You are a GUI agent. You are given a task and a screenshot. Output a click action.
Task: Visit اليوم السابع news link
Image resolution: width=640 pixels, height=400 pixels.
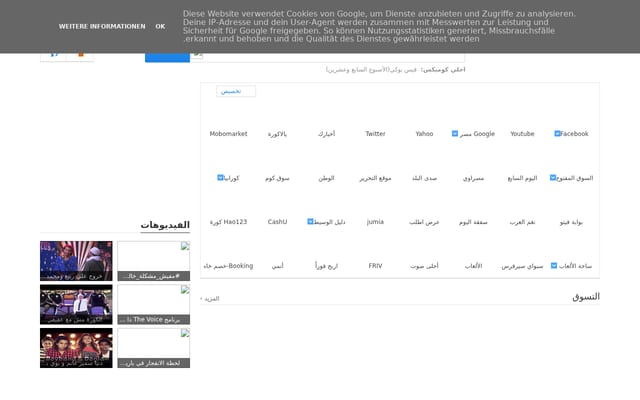click(x=522, y=178)
